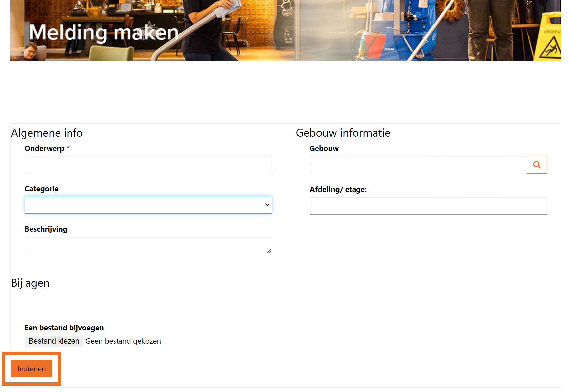This screenshot has width=570, height=392.
Task: Click into the Onderwerp text field
Action: [148, 164]
